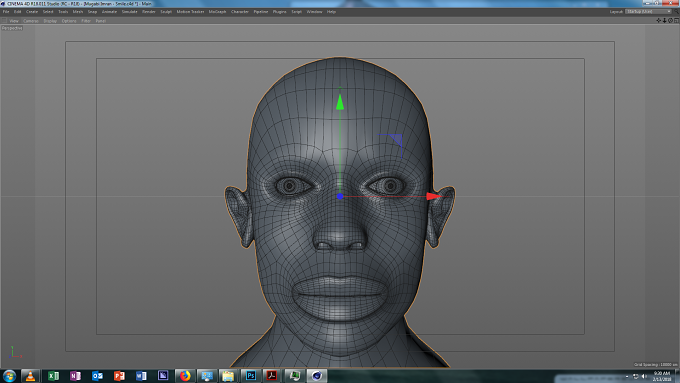The height and width of the screenshot is (383, 680).
Task: Select the red X-axis arrow handle
Action: (433, 196)
